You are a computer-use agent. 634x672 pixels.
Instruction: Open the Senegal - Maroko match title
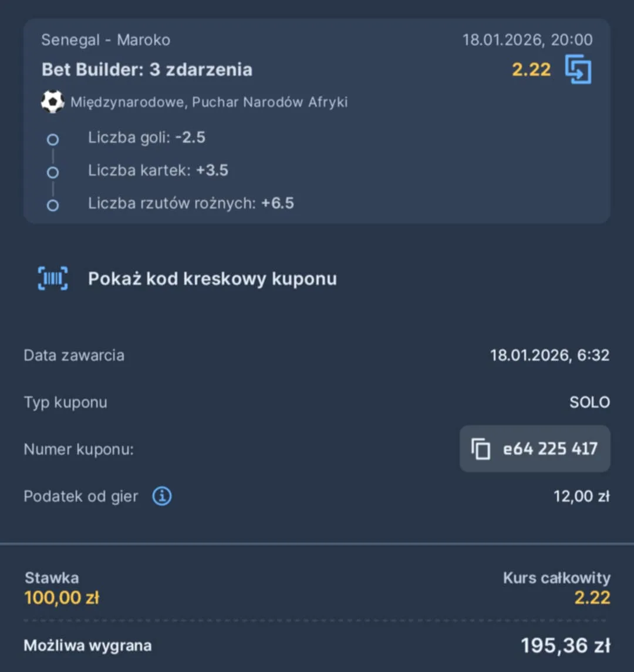click(x=106, y=40)
